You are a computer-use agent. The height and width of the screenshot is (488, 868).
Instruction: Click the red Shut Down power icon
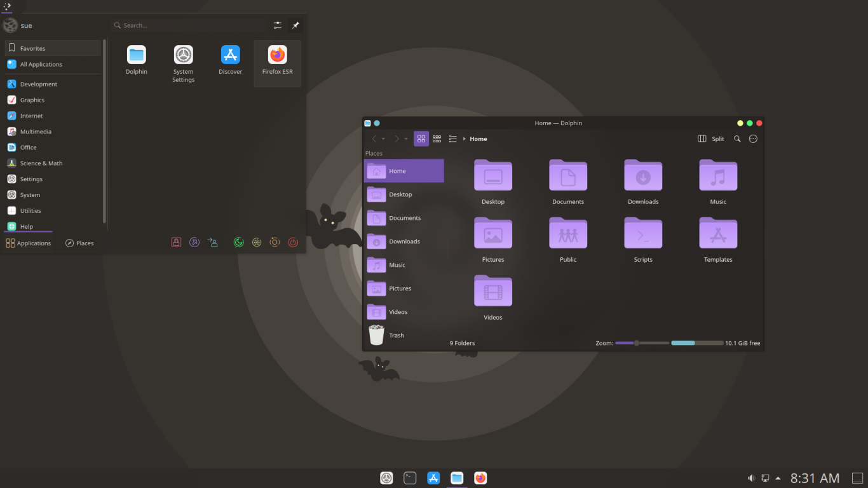(293, 242)
